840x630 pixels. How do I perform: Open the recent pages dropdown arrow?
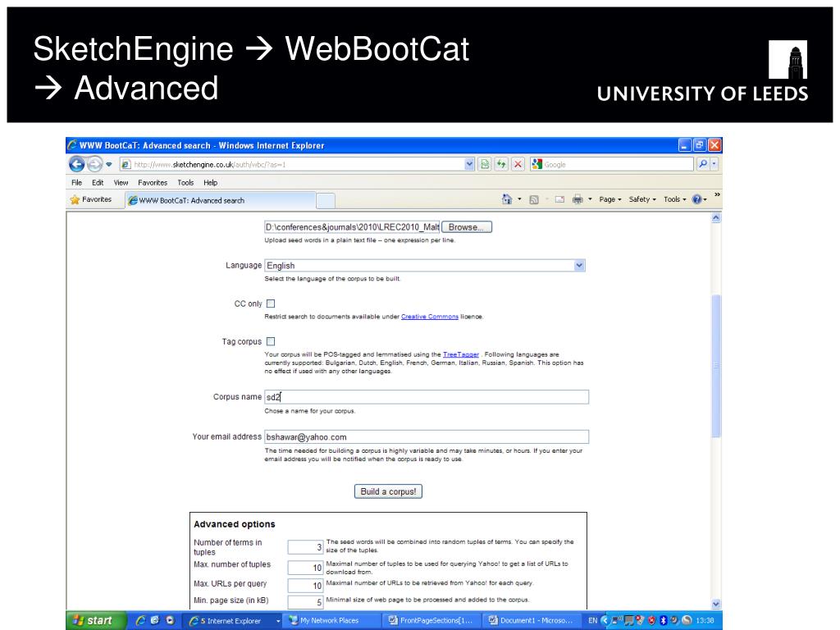point(109,164)
